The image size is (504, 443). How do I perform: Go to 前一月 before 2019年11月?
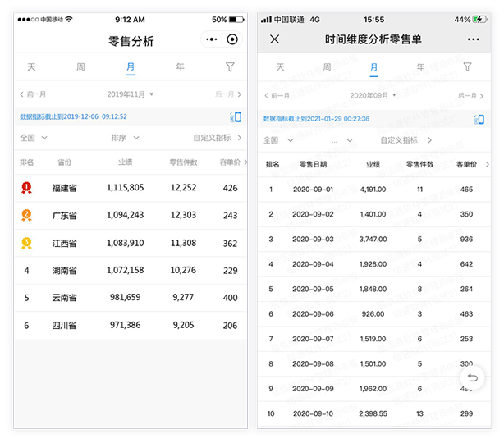33,94
